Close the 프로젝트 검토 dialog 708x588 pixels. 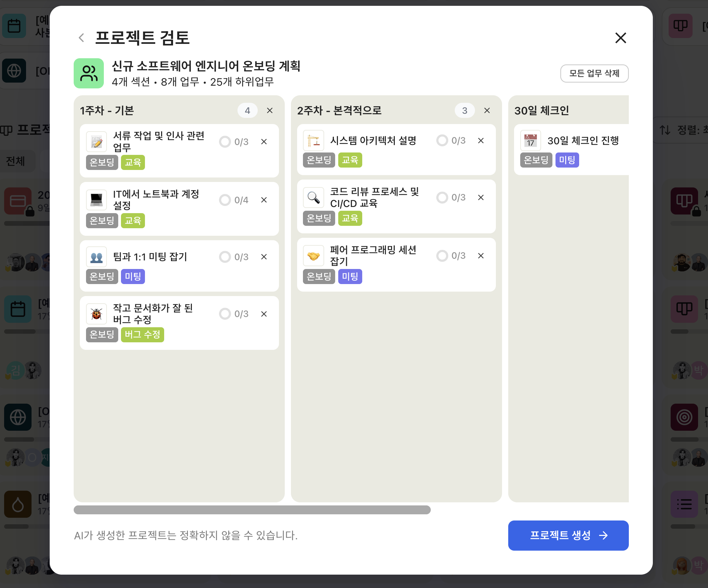621,38
